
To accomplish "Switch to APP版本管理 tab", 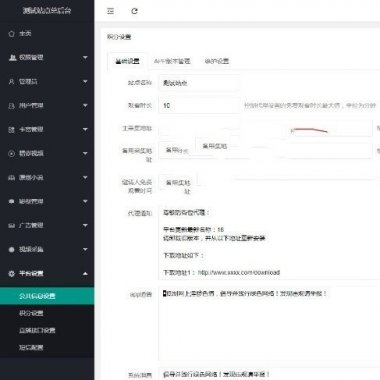I will [172, 61].
